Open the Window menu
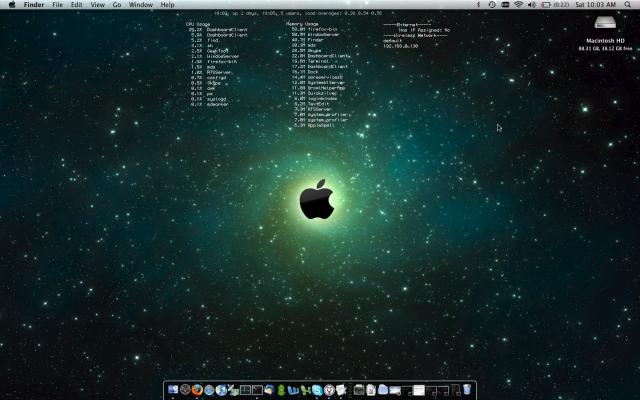 click(141, 4)
